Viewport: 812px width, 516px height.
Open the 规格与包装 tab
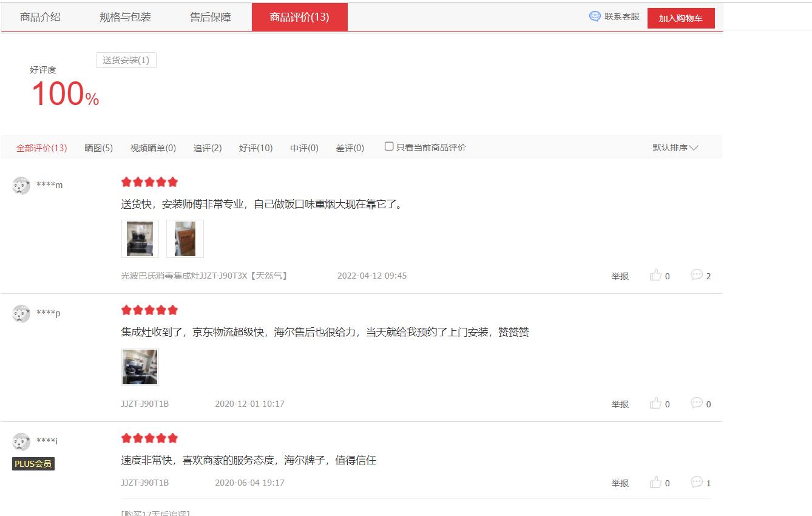(x=125, y=17)
